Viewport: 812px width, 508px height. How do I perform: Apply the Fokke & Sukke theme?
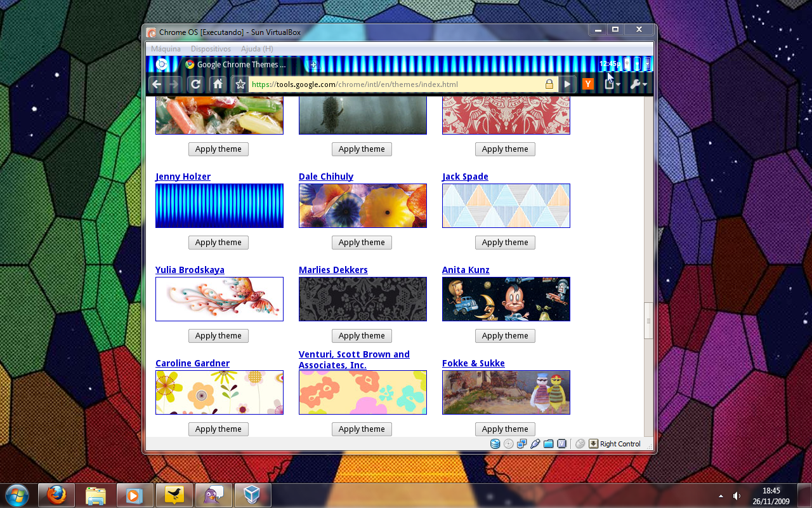pyautogui.click(x=505, y=429)
